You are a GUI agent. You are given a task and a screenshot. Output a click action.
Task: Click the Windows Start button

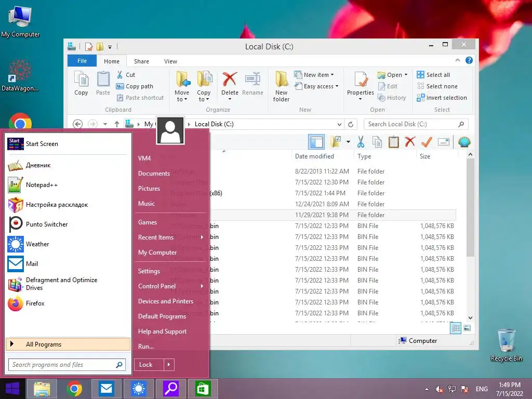pyautogui.click(x=12, y=389)
